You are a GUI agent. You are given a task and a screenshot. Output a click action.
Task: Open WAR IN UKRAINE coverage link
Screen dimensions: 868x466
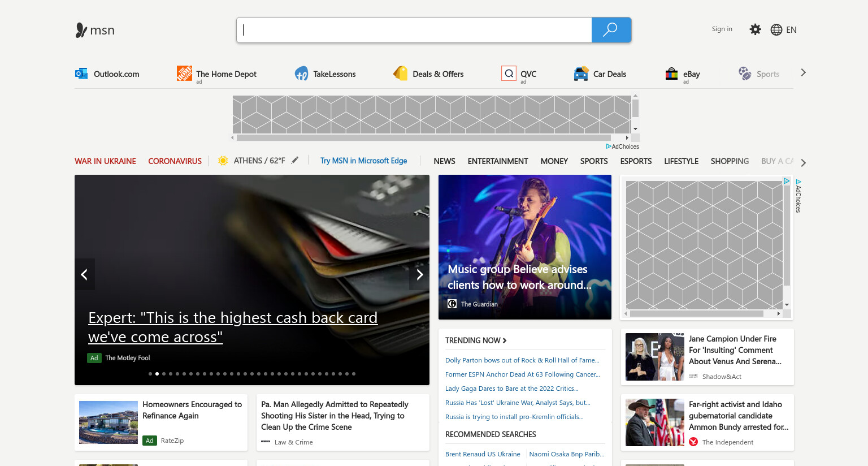point(105,161)
